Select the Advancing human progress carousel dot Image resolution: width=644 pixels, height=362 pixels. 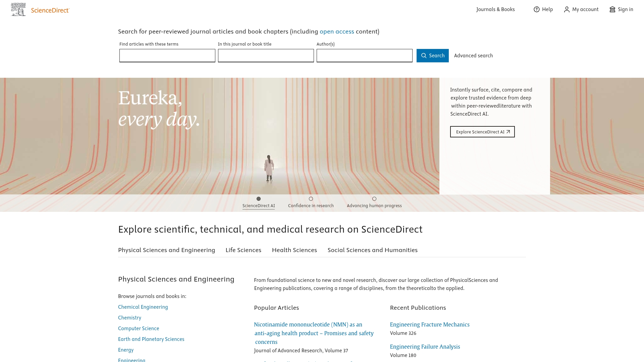374,199
